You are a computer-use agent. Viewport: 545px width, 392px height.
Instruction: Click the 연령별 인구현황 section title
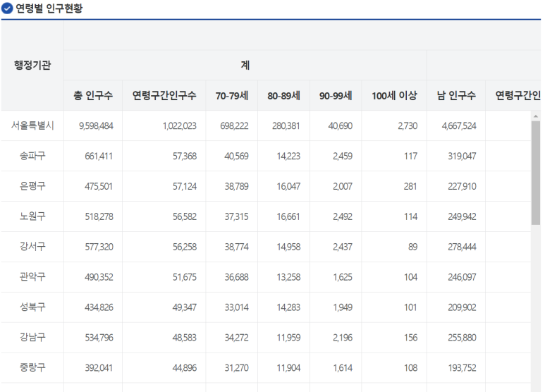pyautogui.click(x=49, y=8)
